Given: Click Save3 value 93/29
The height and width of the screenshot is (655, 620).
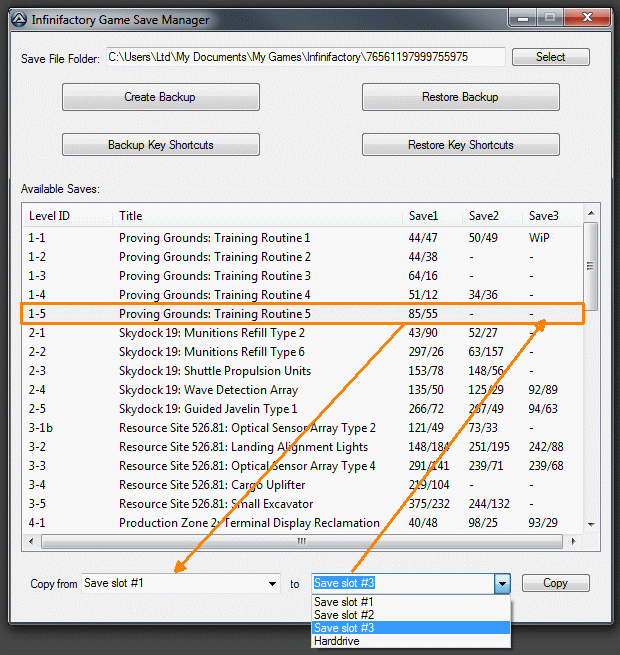Looking at the screenshot, I should point(543,523).
